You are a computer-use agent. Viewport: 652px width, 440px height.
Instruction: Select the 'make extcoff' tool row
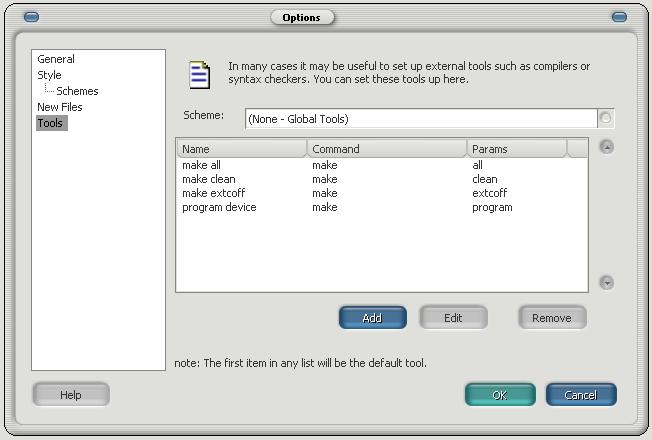pyautogui.click(x=213, y=193)
